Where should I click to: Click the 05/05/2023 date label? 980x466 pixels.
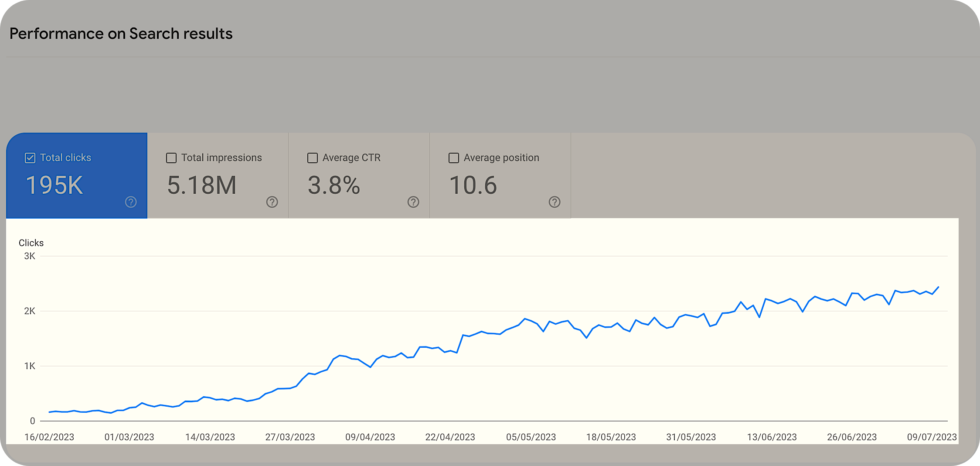531,437
